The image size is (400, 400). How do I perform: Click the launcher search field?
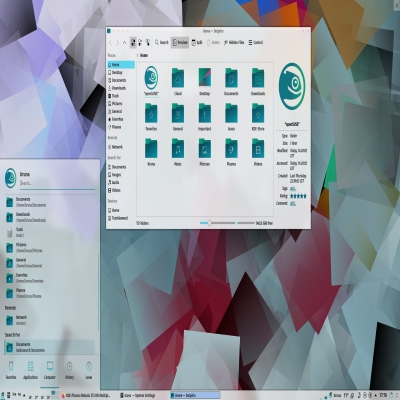tap(57, 183)
